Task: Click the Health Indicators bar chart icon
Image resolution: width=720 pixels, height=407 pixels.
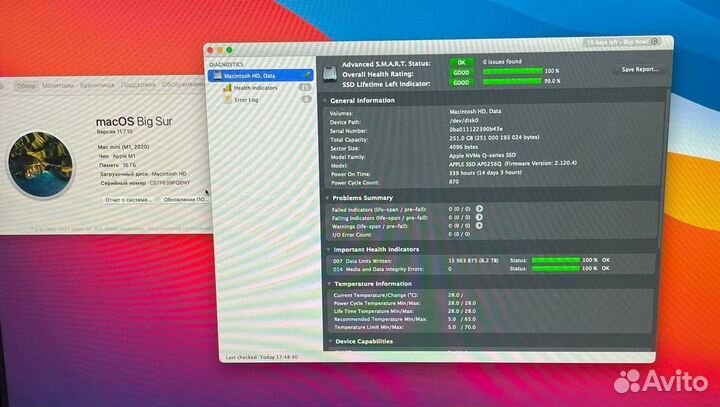Action: (x=227, y=87)
